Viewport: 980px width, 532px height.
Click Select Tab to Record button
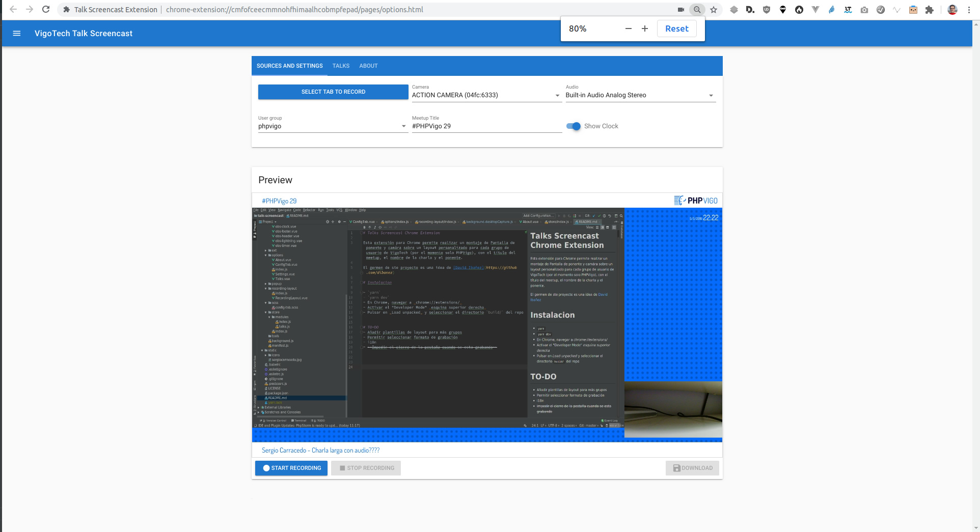point(333,92)
